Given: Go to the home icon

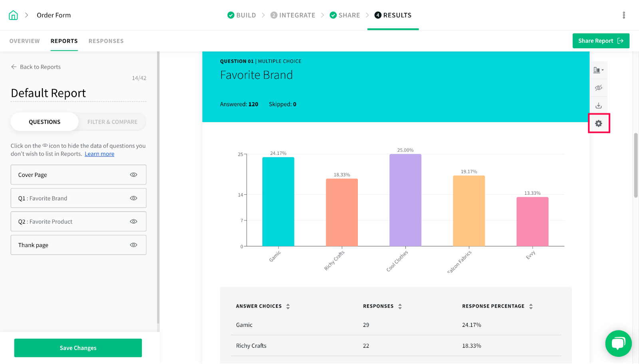Looking at the screenshot, I should click(13, 15).
